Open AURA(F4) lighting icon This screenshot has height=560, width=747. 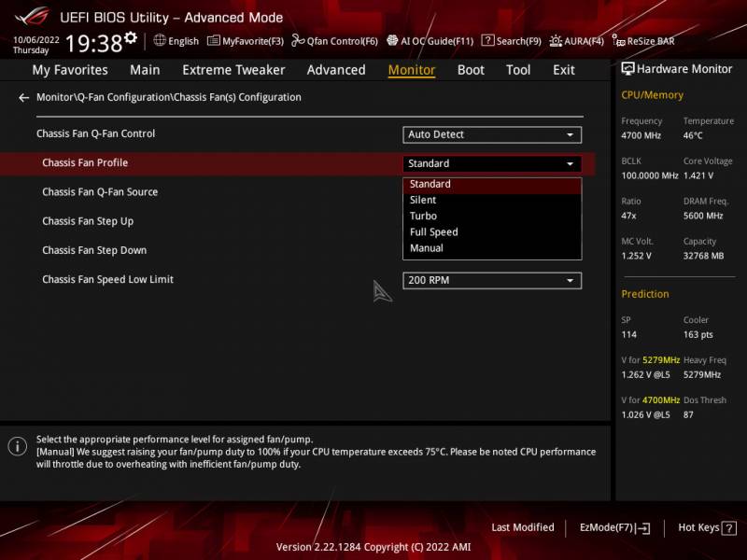[556, 41]
